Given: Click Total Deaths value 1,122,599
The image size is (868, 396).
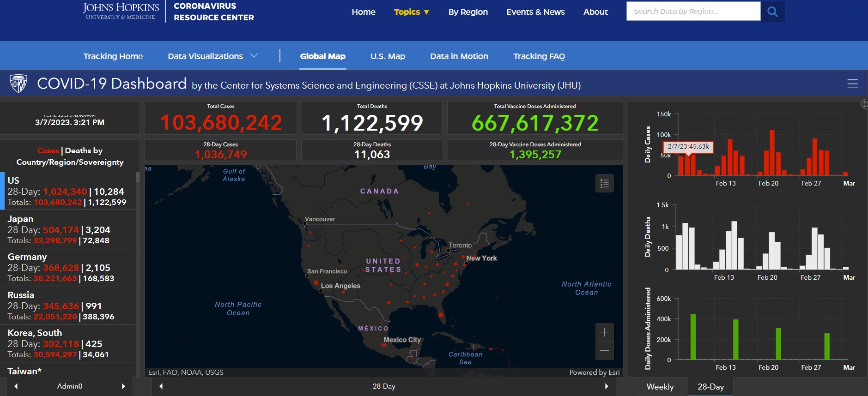Looking at the screenshot, I should tap(372, 123).
